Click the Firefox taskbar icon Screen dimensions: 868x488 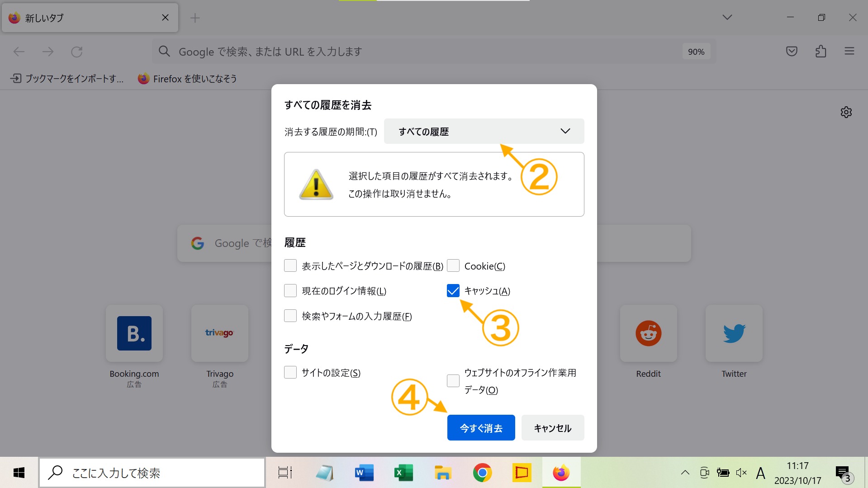(x=561, y=473)
